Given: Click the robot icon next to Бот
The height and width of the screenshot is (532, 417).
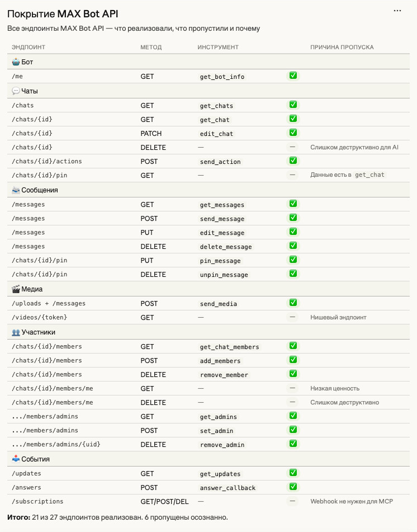Looking at the screenshot, I should pyautogui.click(x=15, y=62).
